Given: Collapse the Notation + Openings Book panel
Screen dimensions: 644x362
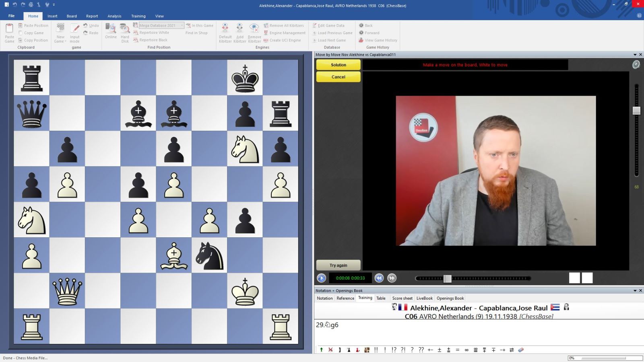Looking at the screenshot, I should (x=635, y=290).
